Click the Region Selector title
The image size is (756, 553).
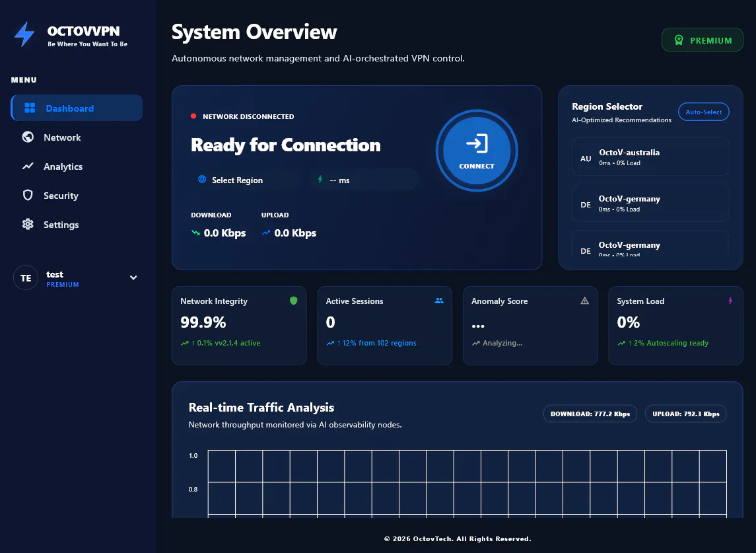[x=607, y=106]
